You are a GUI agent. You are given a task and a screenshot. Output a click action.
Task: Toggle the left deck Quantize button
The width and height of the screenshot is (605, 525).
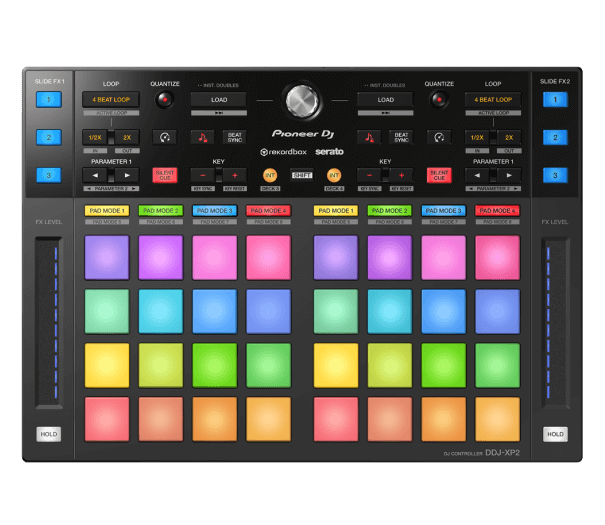click(x=165, y=101)
